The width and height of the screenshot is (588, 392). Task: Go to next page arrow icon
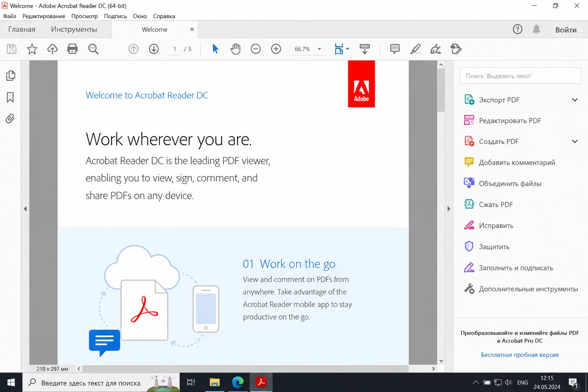154,49
